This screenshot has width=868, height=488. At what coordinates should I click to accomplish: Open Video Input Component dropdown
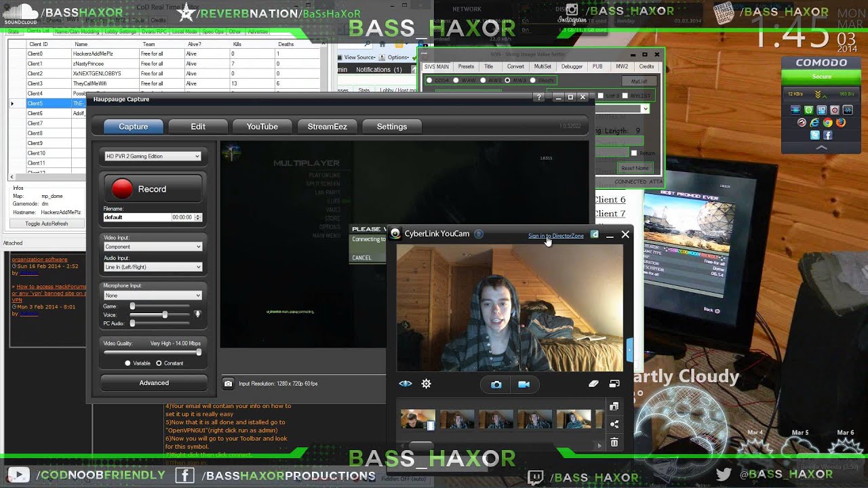152,247
